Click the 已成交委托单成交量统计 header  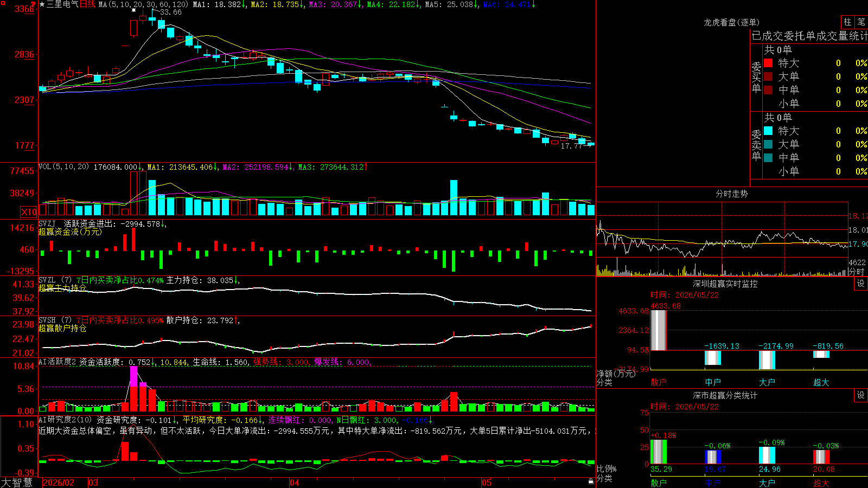pyautogui.click(x=809, y=36)
